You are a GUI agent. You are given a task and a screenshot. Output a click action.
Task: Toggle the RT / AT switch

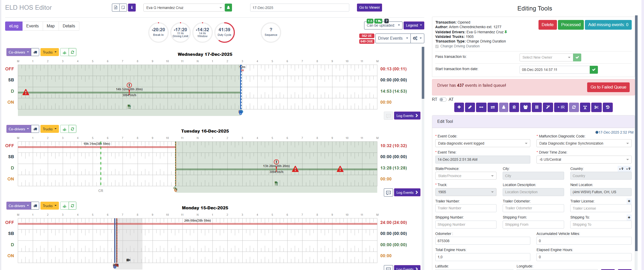(x=443, y=100)
